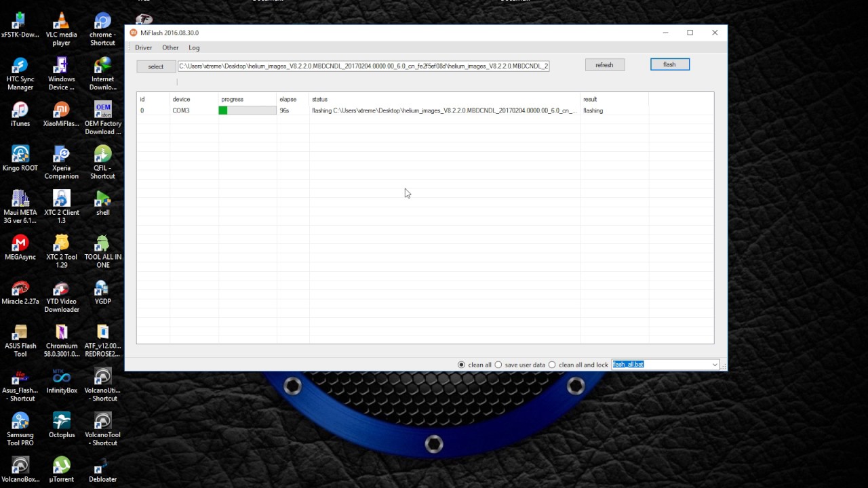Open XTC 2 Tool 1.29 icon
868x488 pixels.
(x=62, y=251)
